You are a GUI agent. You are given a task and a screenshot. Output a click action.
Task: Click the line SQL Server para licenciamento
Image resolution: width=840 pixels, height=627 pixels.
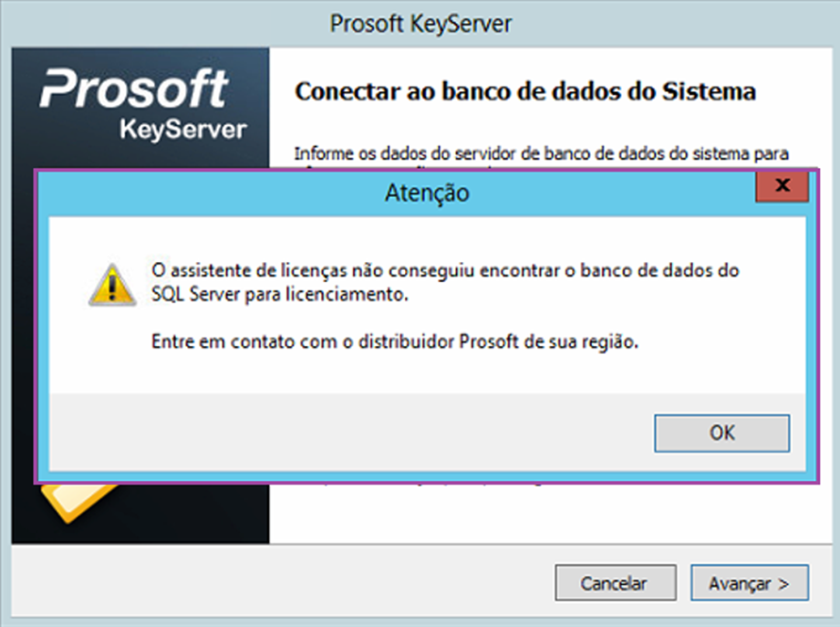(x=280, y=294)
